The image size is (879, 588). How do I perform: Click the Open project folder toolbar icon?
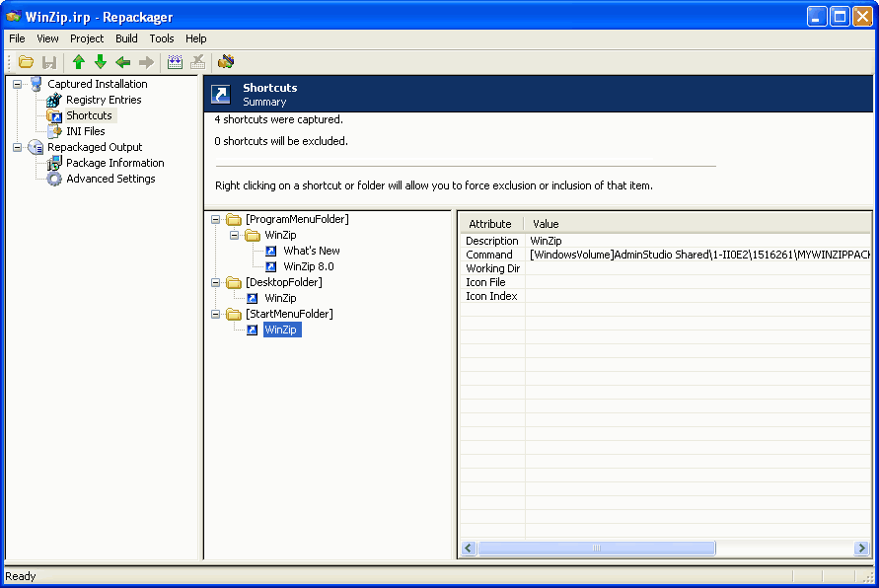pos(27,62)
